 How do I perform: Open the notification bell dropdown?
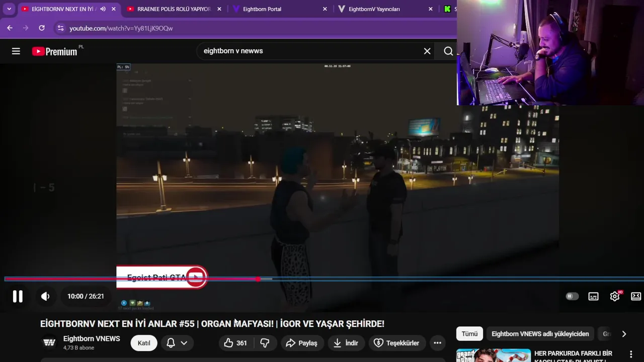pyautogui.click(x=177, y=343)
